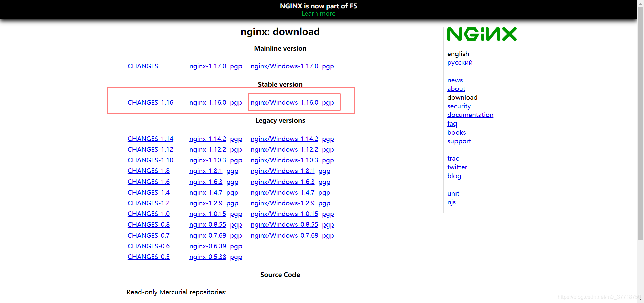Open CHANGES-1.10 link
Image resolution: width=644 pixels, height=303 pixels.
(x=151, y=160)
